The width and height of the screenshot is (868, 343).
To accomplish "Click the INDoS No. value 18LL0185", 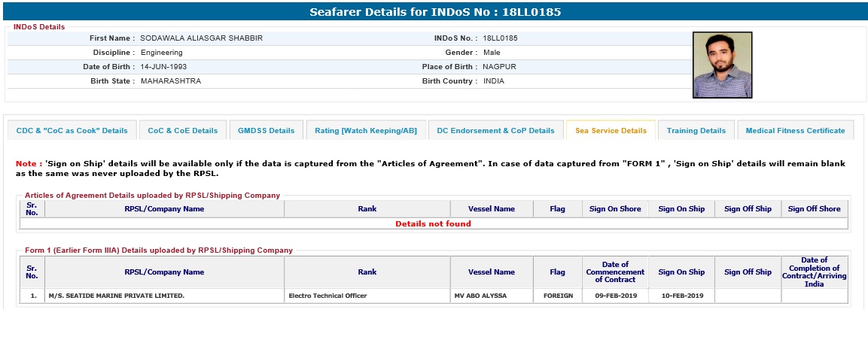I will [x=500, y=38].
